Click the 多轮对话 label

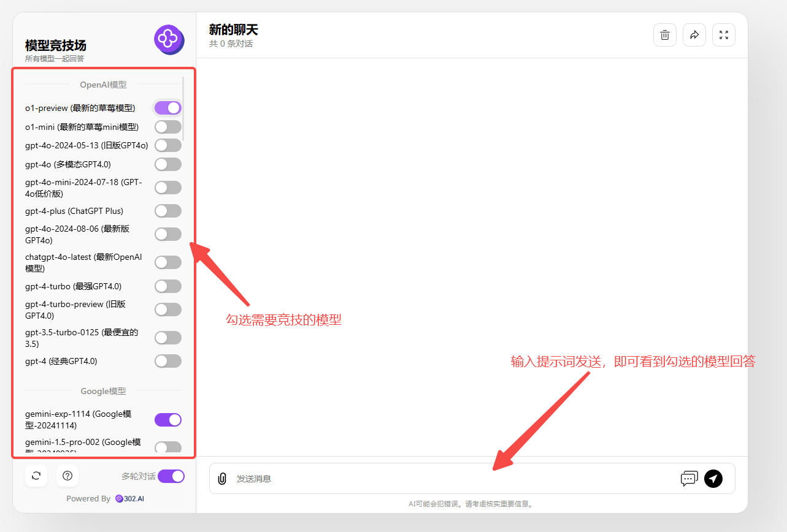click(x=138, y=476)
